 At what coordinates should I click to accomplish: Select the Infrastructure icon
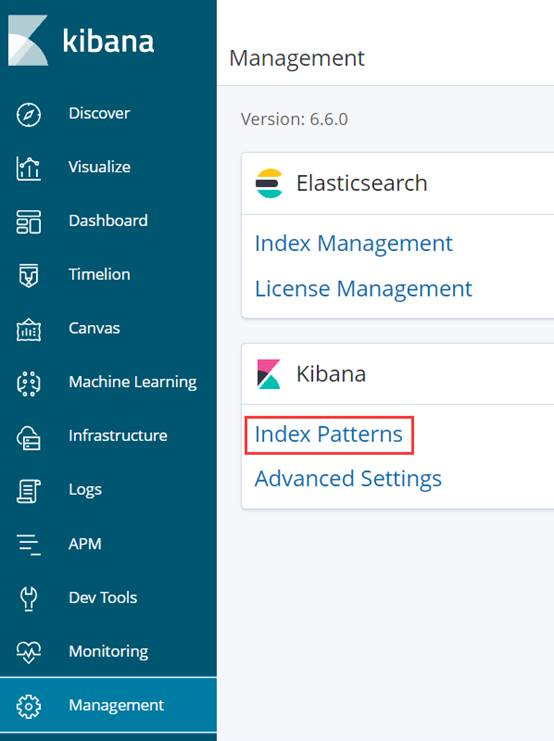tap(28, 437)
